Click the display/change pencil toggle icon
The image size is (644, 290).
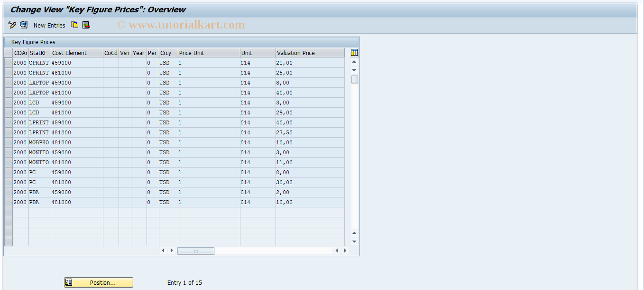12,25
